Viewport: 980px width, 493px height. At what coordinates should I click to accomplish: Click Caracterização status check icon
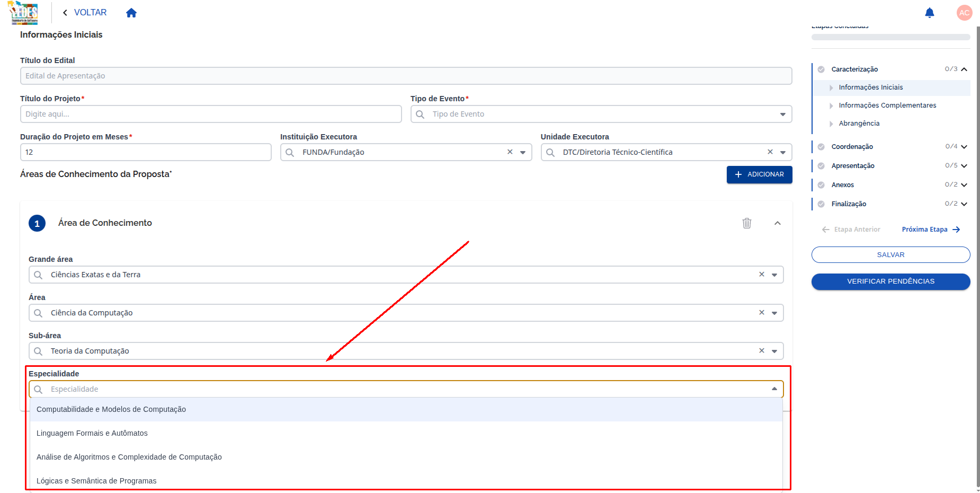tap(821, 69)
